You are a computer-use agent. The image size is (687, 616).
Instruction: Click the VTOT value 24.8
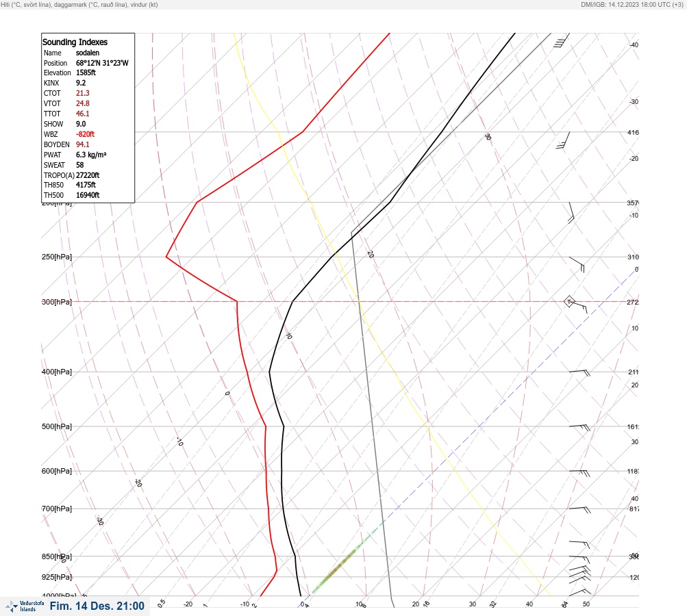point(82,103)
